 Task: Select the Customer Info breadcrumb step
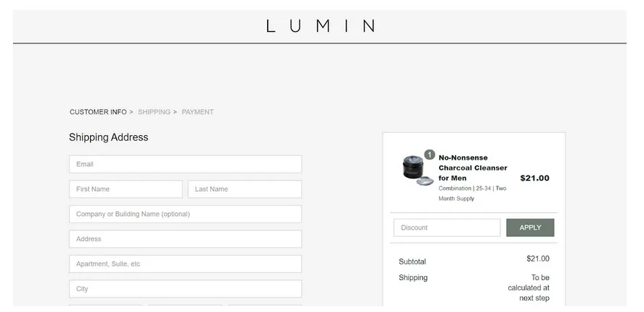click(98, 112)
